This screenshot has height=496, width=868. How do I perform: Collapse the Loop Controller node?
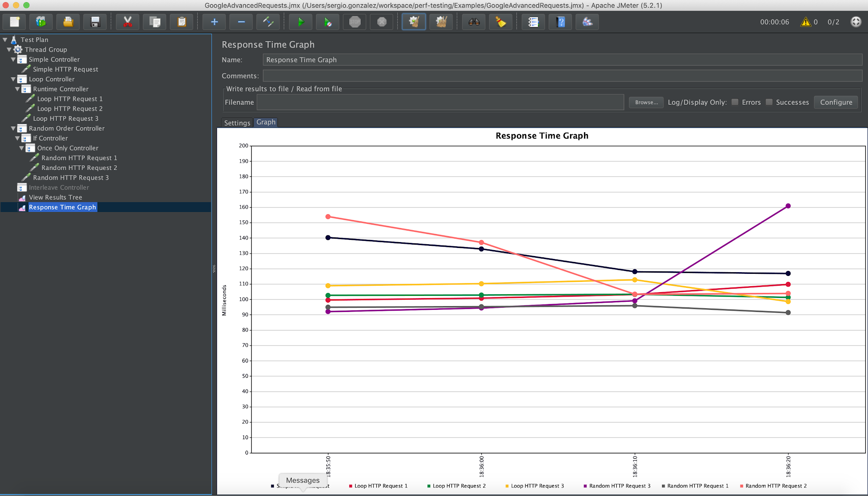(13, 79)
